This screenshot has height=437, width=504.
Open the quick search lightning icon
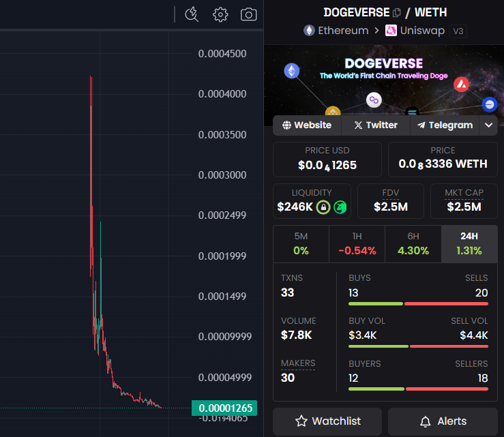[192, 14]
